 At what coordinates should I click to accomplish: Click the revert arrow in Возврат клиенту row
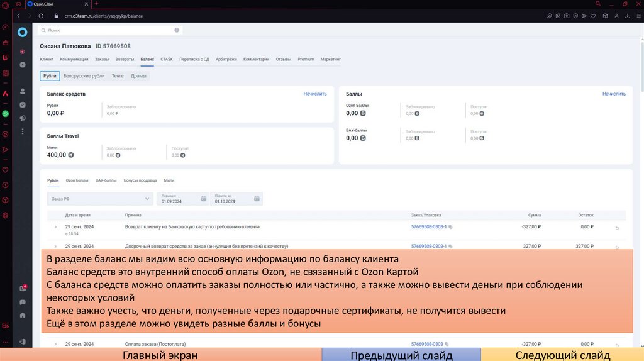pyautogui.click(x=617, y=228)
